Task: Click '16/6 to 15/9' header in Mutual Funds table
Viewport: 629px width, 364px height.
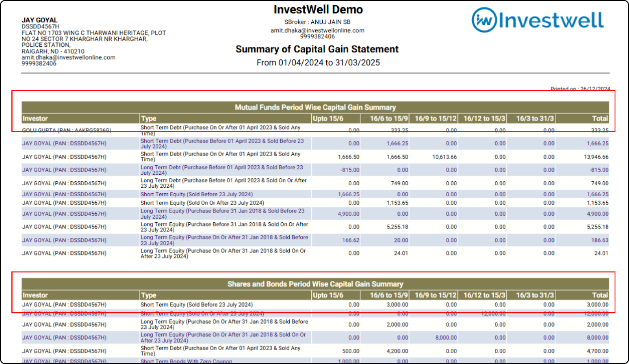Action: 385,119
